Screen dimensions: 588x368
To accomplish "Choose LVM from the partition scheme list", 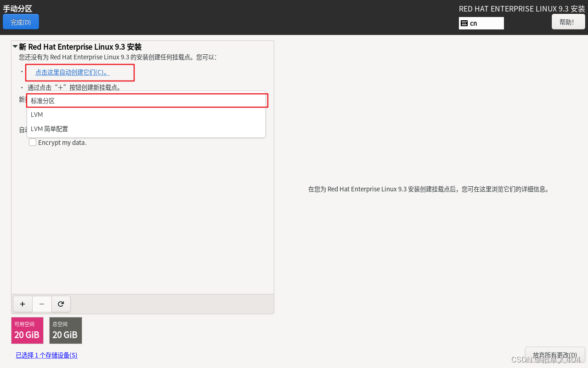I will pyautogui.click(x=147, y=115).
